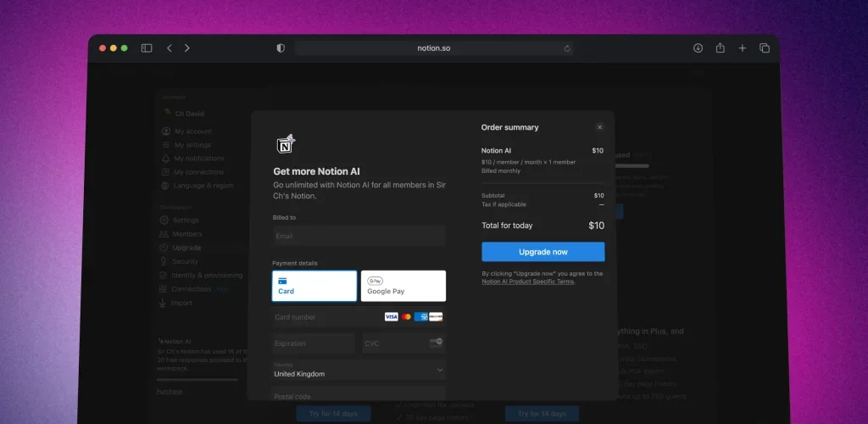Open Notion AI Product Specific Terms link
The width and height of the screenshot is (868, 424).
(x=527, y=282)
